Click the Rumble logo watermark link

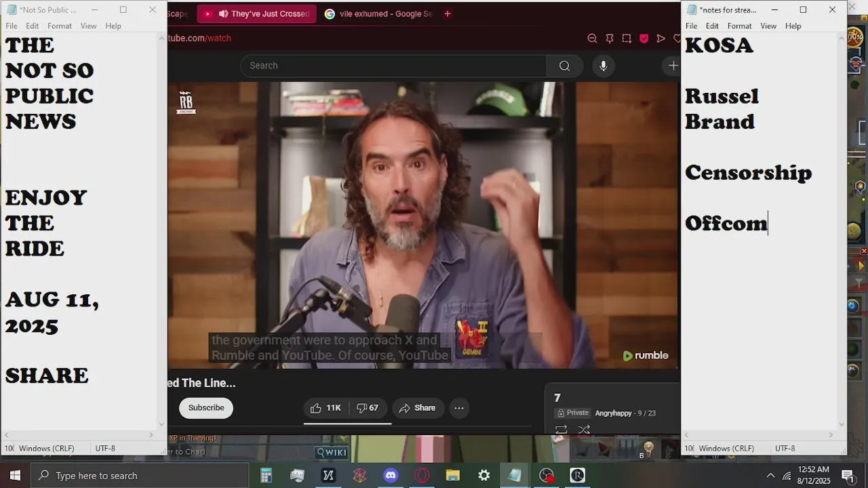click(x=646, y=356)
